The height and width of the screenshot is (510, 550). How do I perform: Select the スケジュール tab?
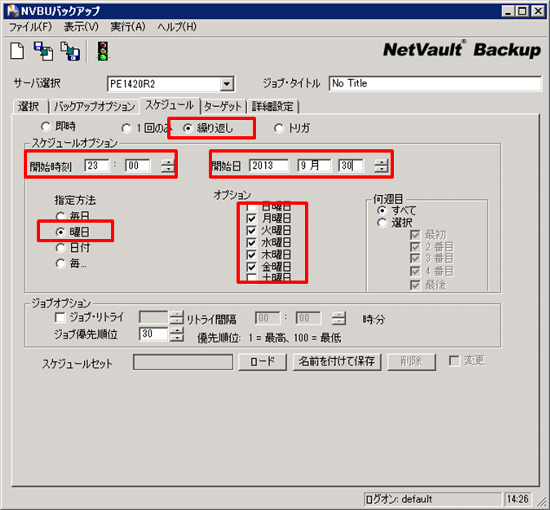pyautogui.click(x=170, y=105)
